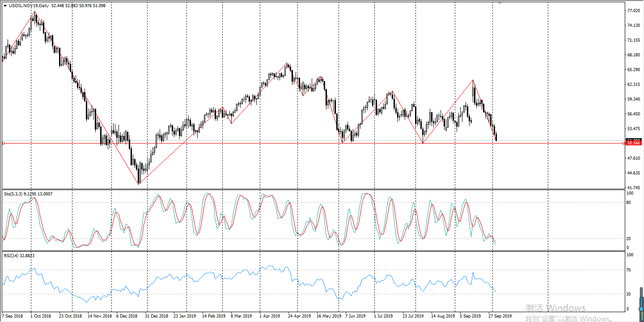Viewport: 644px width, 322px height.
Task: Click the 7 Jun 2019 date label
Action: [x=355, y=316]
